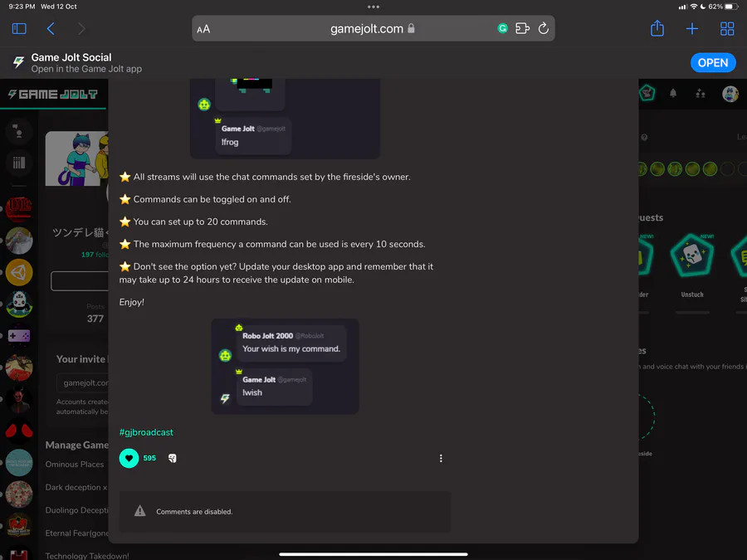The width and height of the screenshot is (747, 560).
Task: View the 595 likes count
Action: tap(149, 458)
